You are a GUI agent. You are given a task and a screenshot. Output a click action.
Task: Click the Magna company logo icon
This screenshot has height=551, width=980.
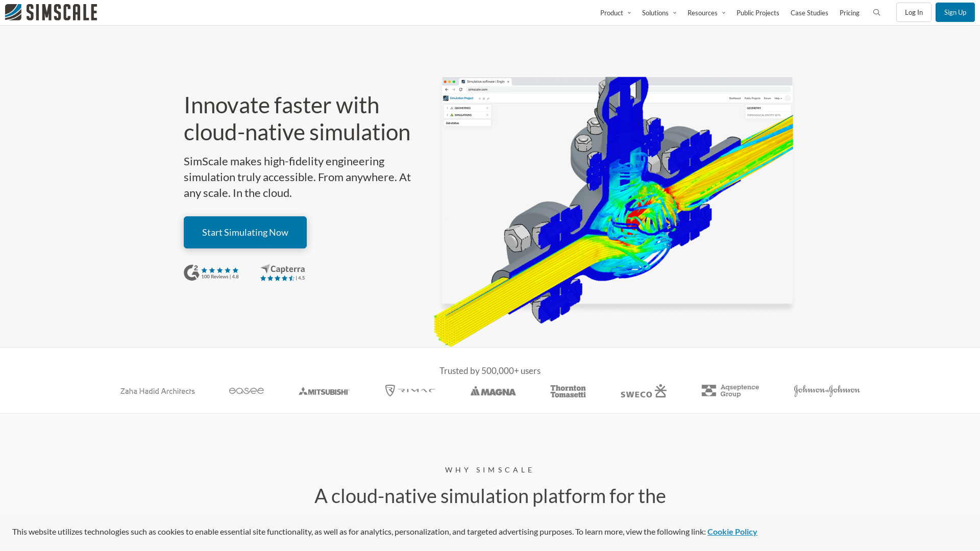pos(493,390)
